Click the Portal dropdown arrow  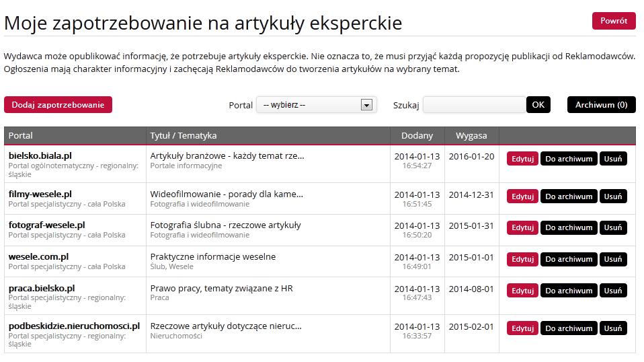pyautogui.click(x=366, y=105)
